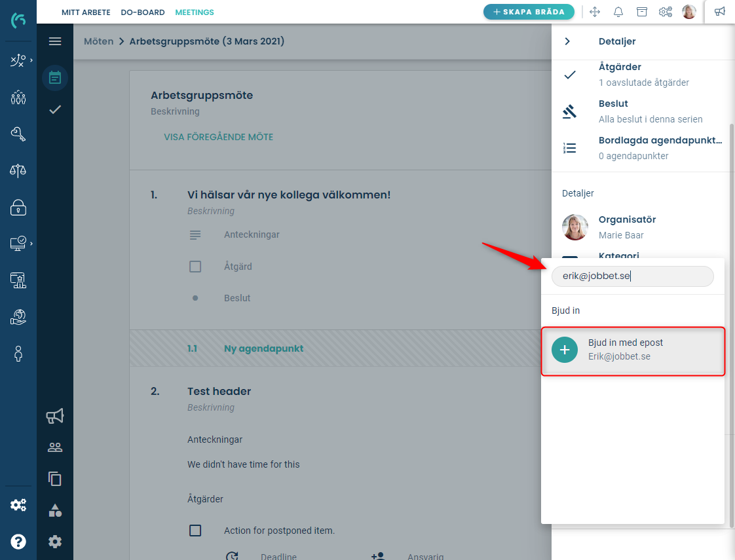Go to Möten in the breadcrumb

pyautogui.click(x=98, y=41)
